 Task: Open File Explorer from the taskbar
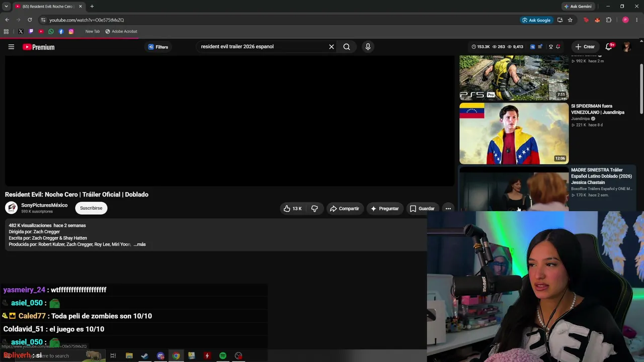(129, 356)
